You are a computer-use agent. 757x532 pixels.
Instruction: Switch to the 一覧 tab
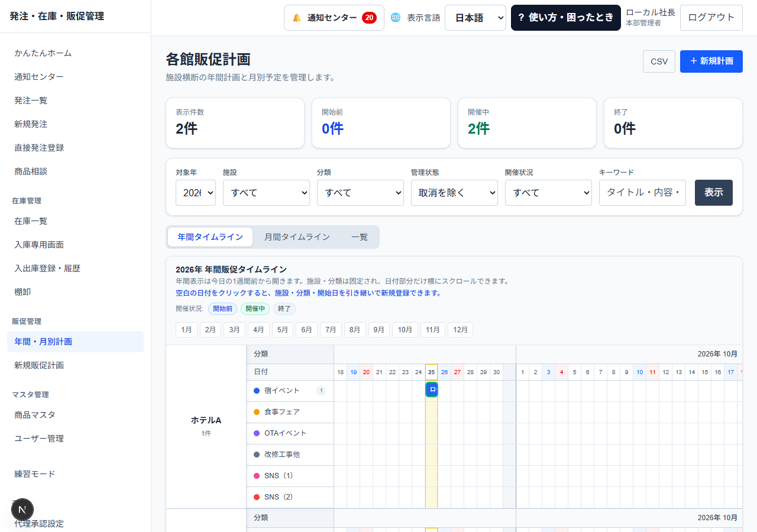[x=360, y=237]
